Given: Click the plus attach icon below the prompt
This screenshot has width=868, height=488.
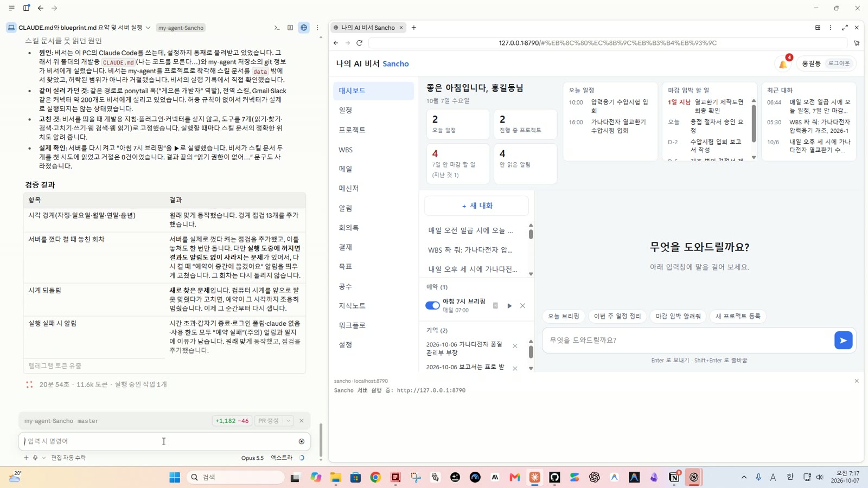Looking at the screenshot, I should (26, 458).
